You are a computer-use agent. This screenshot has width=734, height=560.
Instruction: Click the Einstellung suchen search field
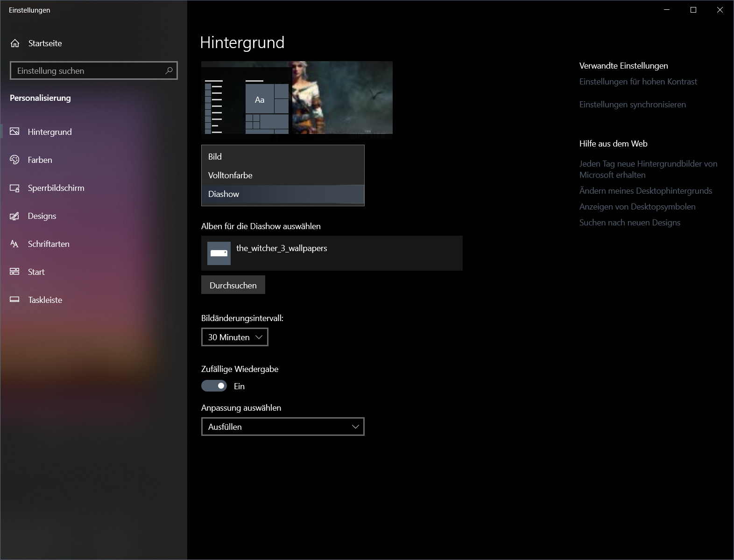94,70
